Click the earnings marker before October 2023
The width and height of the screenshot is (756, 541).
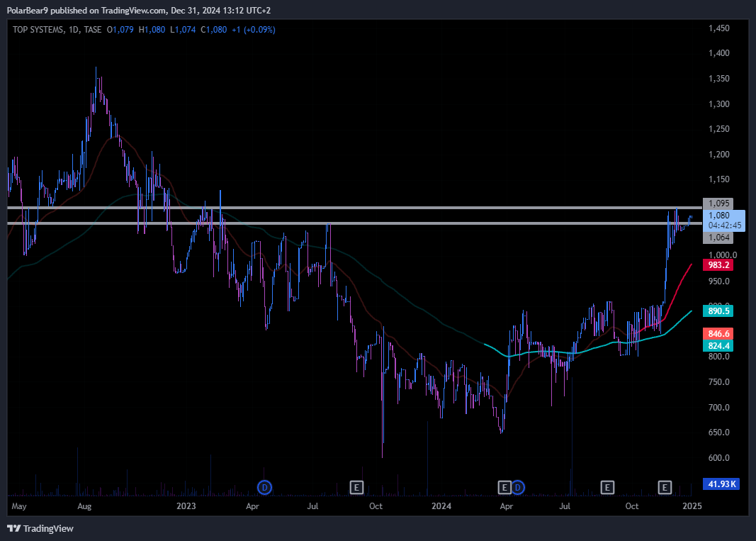pos(357,487)
